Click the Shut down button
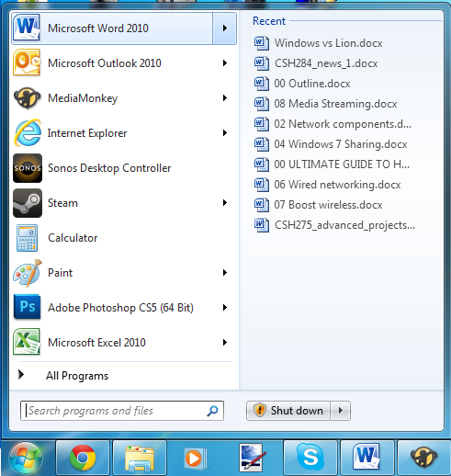451x476 pixels. pos(288,411)
